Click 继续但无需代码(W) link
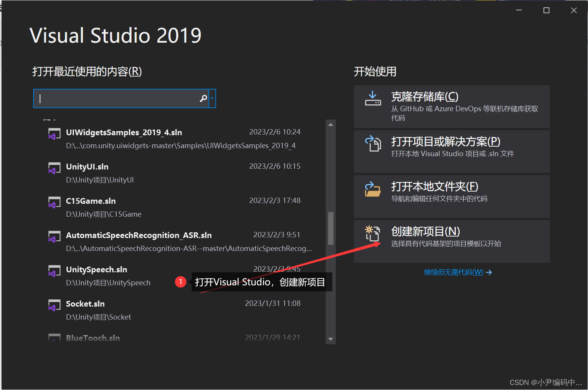The image size is (588, 390). tap(453, 272)
